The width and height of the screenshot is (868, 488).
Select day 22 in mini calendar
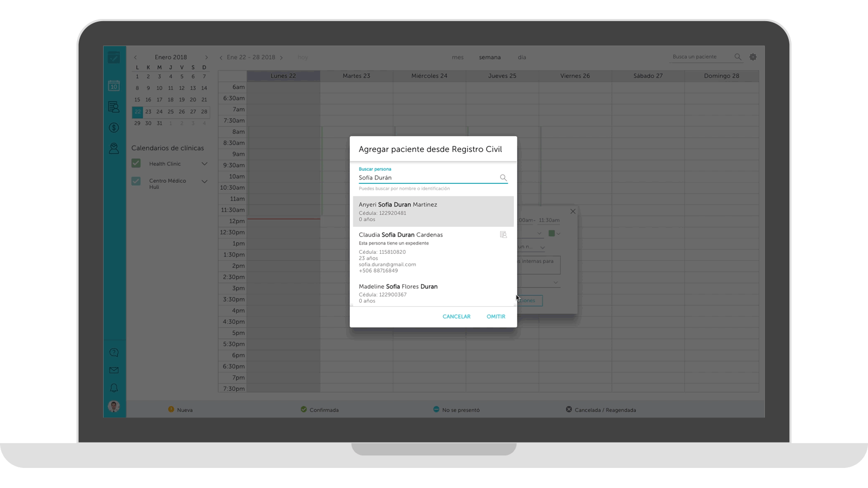tap(137, 112)
